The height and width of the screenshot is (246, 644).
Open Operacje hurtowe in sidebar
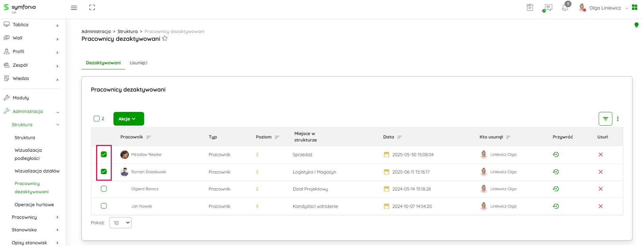(x=34, y=204)
